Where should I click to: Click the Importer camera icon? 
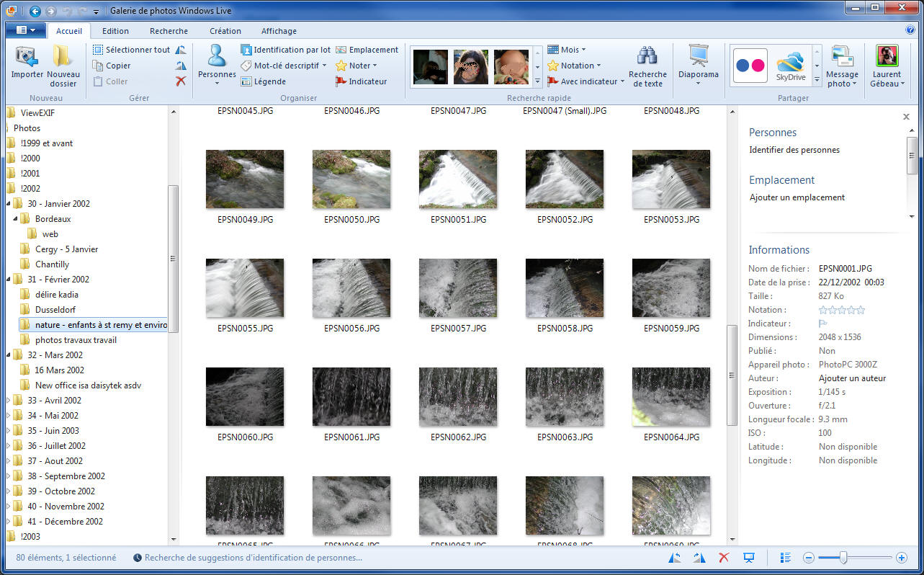tap(27, 58)
